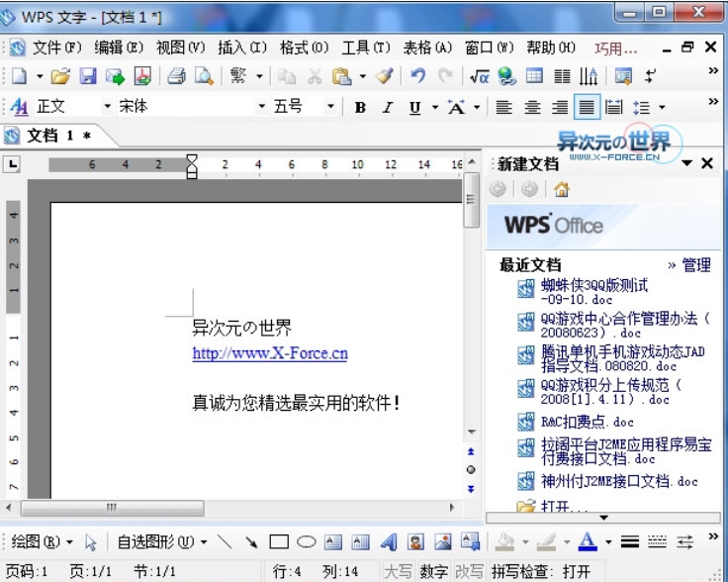Screen dimensions: 728x582
Task: Toggle bold formatting
Action: point(360,107)
